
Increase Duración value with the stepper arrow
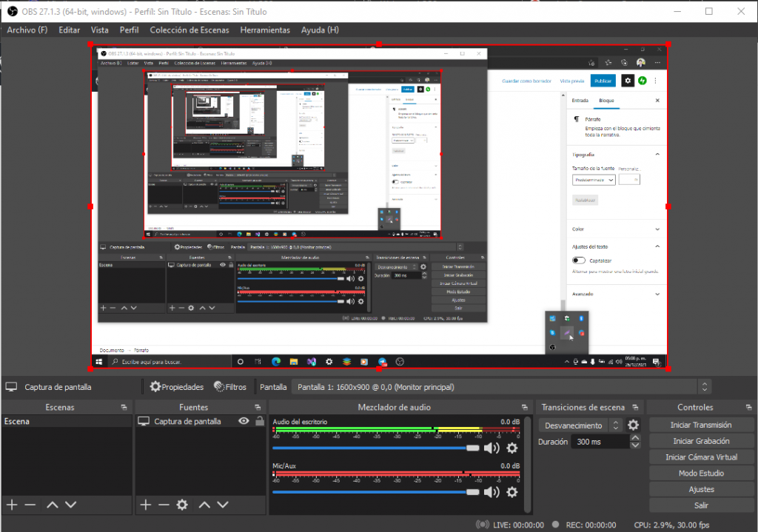634,438
